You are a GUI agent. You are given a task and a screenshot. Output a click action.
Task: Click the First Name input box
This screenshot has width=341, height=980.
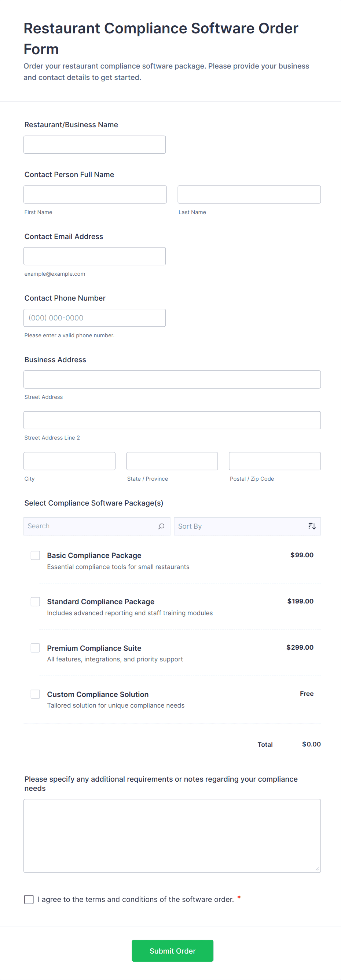[x=95, y=194]
